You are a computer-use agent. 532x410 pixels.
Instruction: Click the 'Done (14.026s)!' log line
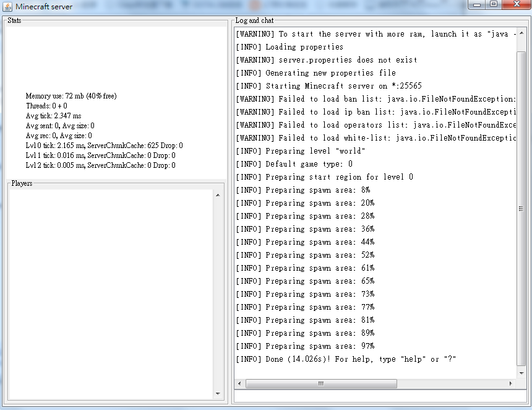coord(346,359)
